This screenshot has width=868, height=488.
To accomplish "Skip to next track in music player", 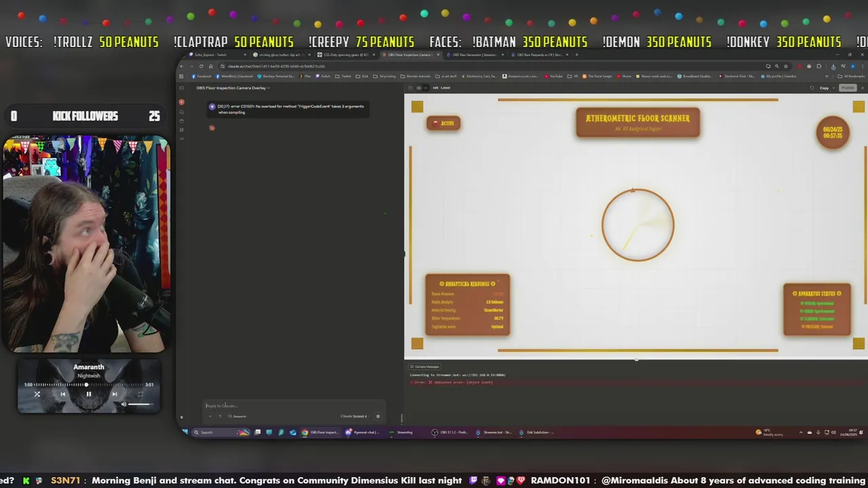I will point(114,394).
